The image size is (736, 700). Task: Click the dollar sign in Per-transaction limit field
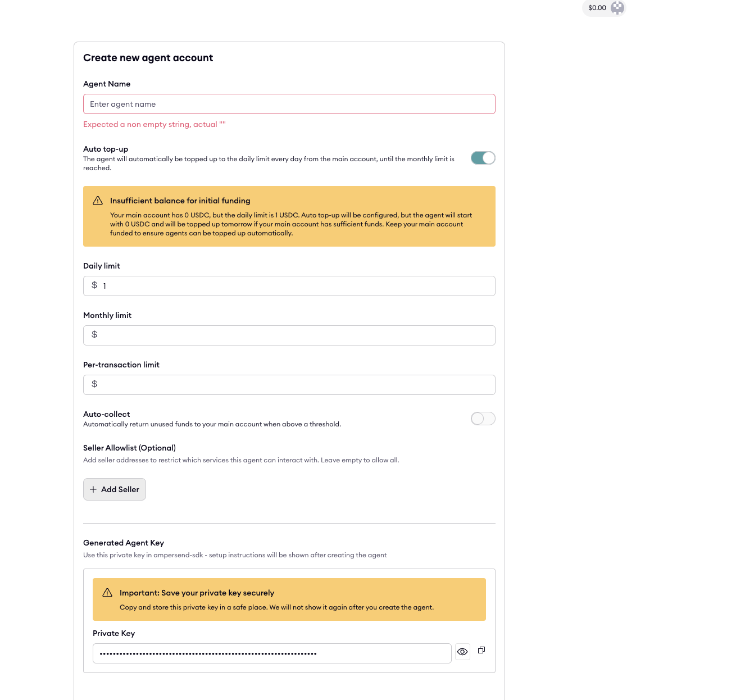[94, 384]
